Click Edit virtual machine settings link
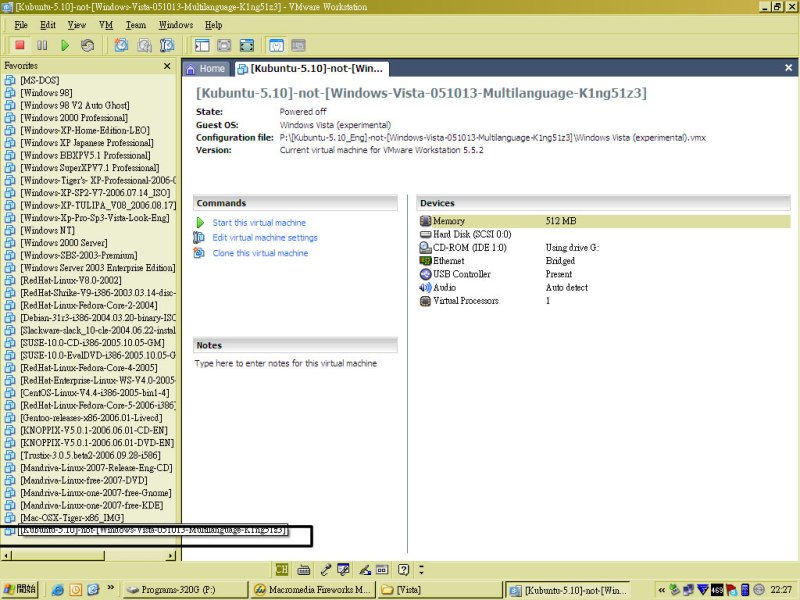This screenshot has height=600, width=800. (x=265, y=238)
